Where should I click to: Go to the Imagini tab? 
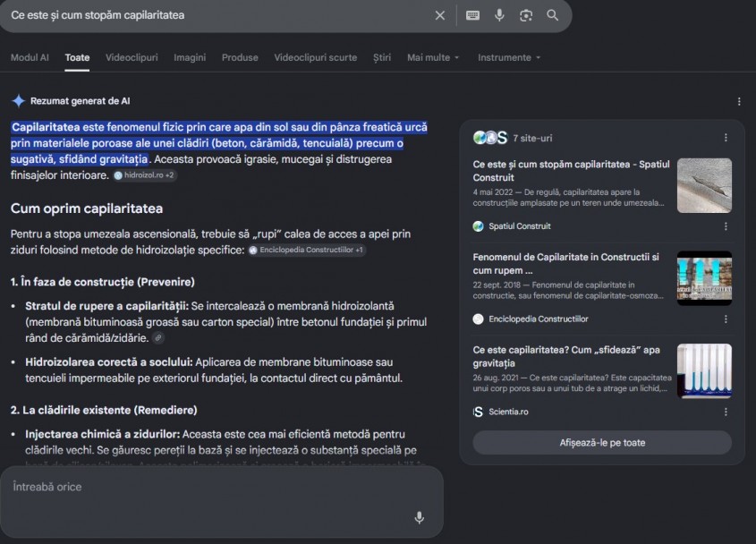190,57
